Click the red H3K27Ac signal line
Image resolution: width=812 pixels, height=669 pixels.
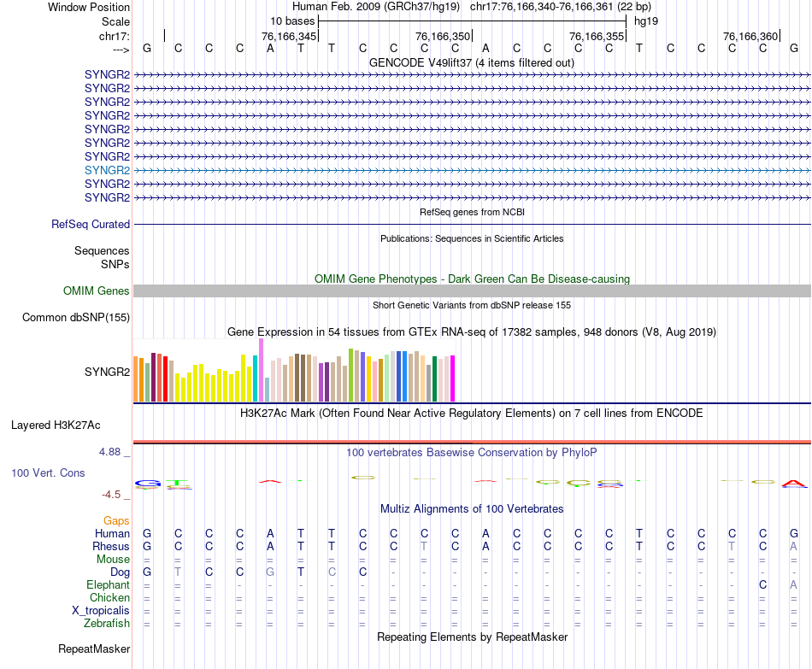(473, 442)
